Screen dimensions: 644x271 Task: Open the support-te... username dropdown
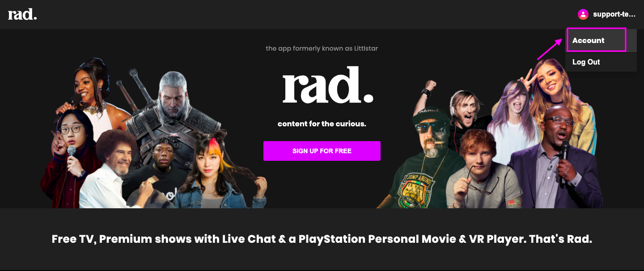[614, 14]
